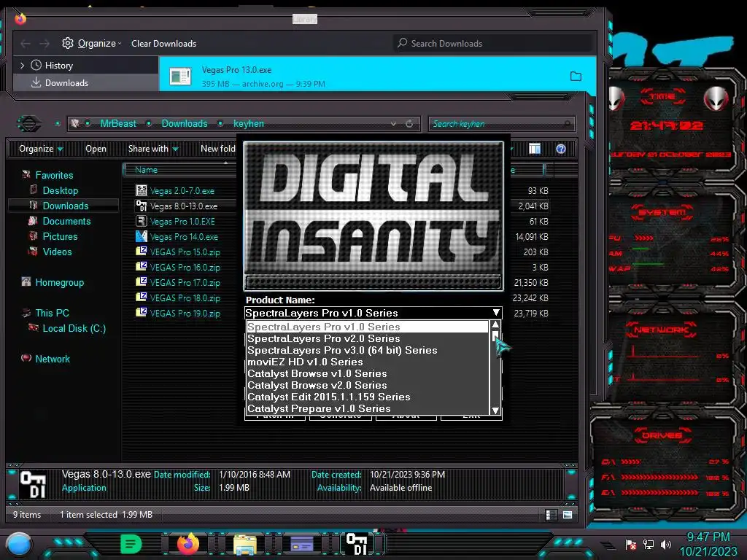Click product list scrollbar up arrow

click(495, 324)
